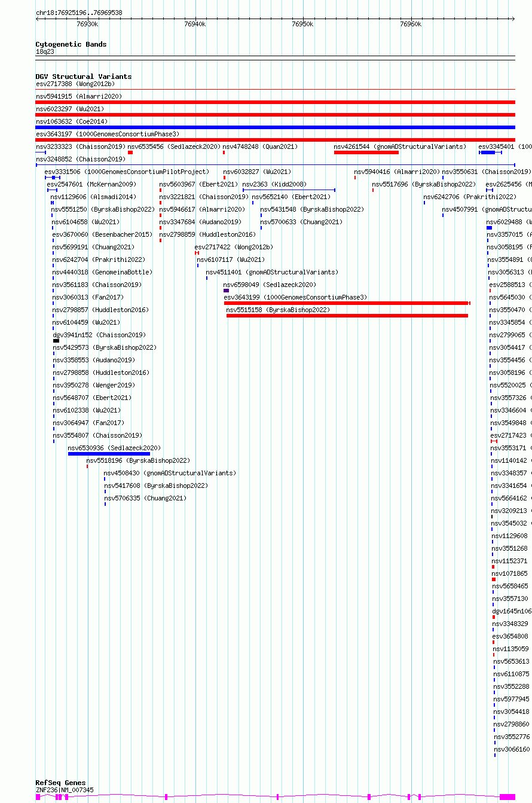The image size is (532, 803).
Task: Click the nsv6107117 (Wu2021) label
Action: tap(231, 259)
